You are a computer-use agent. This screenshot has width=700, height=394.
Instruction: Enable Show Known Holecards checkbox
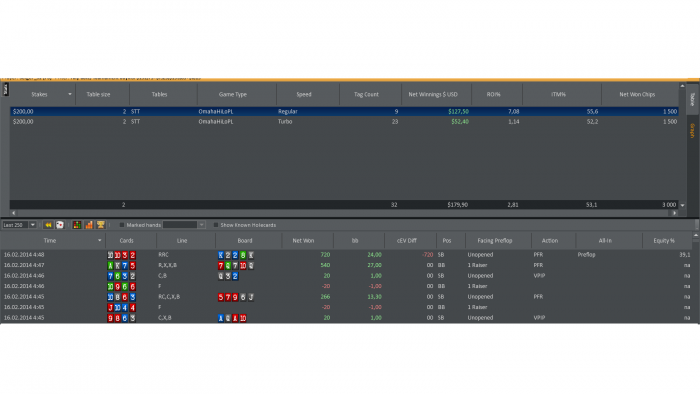[x=216, y=225]
